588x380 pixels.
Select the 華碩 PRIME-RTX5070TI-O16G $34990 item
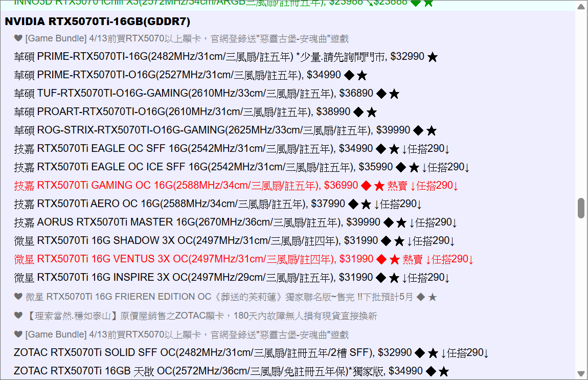click(191, 75)
